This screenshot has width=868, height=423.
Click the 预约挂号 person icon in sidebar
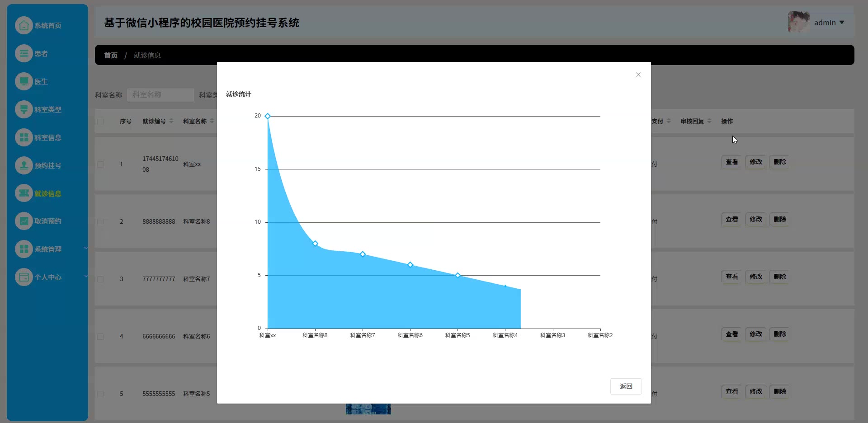[x=24, y=165]
